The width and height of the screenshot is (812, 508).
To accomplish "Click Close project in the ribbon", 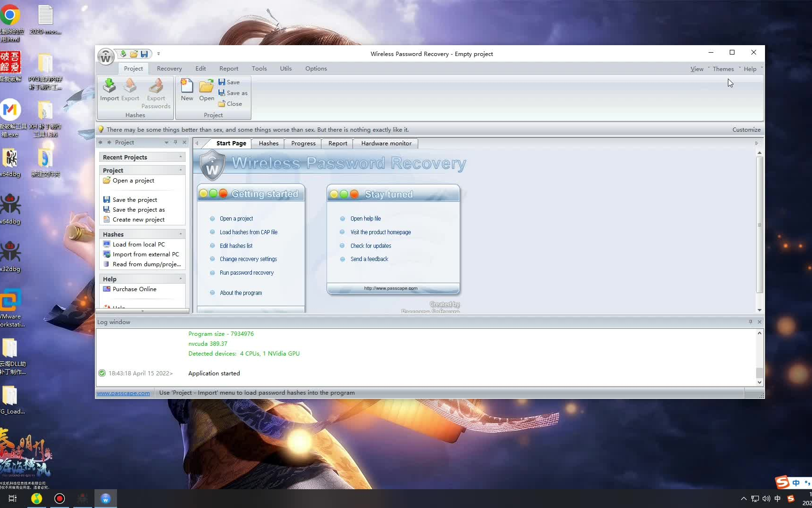I will click(230, 103).
